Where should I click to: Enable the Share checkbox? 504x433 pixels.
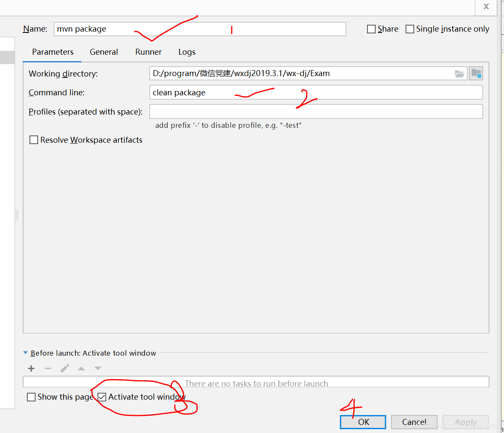(371, 29)
